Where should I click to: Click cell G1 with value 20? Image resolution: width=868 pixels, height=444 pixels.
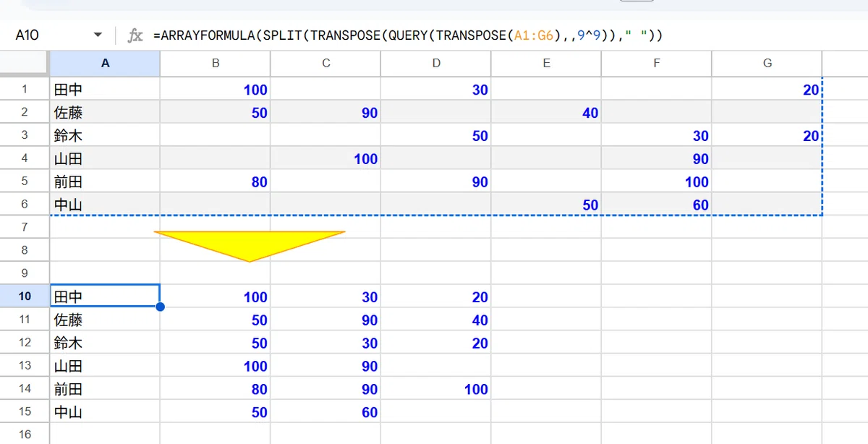coord(767,89)
